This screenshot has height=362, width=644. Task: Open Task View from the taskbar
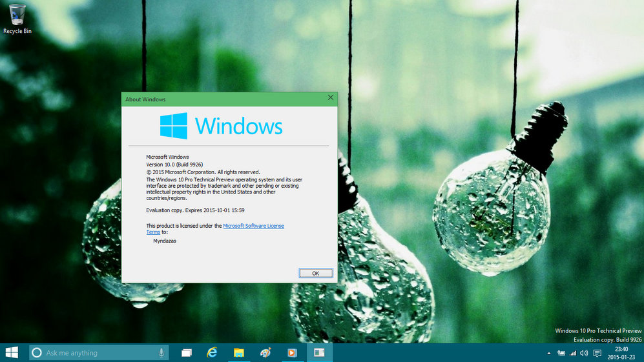(187, 353)
